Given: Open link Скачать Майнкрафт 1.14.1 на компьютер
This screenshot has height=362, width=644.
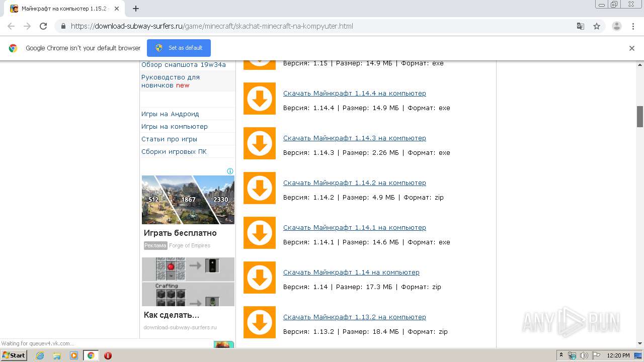Looking at the screenshot, I should (355, 228).
